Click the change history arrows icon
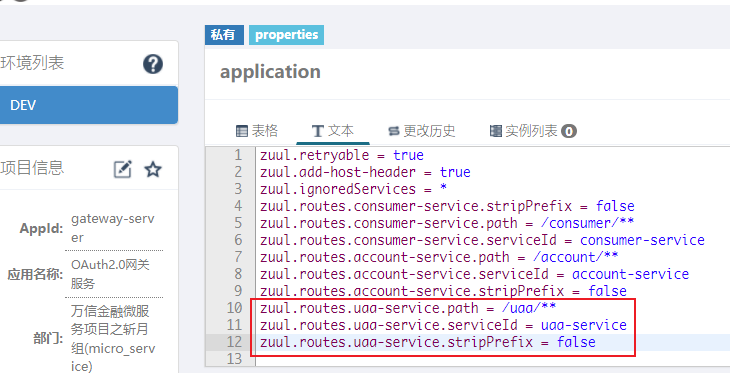 click(394, 131)
